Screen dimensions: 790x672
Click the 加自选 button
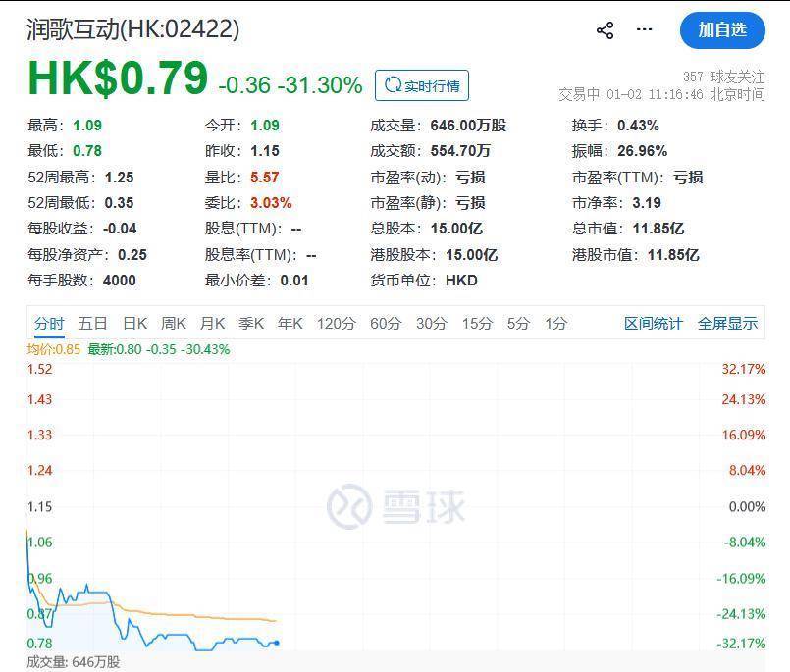pyautogui.click(x=721, y=30)
